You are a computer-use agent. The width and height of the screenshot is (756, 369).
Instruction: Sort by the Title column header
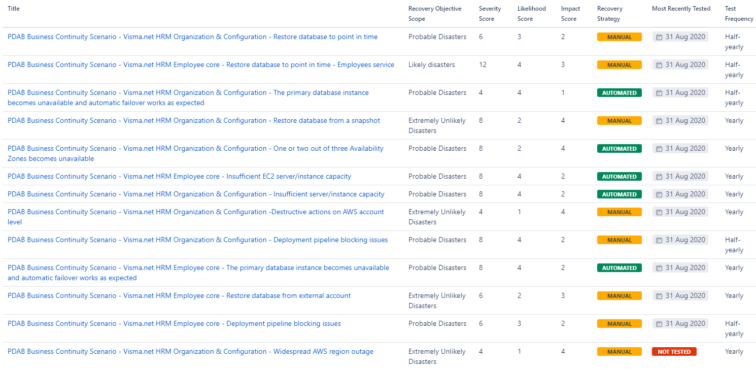click(x=14, y=9)
